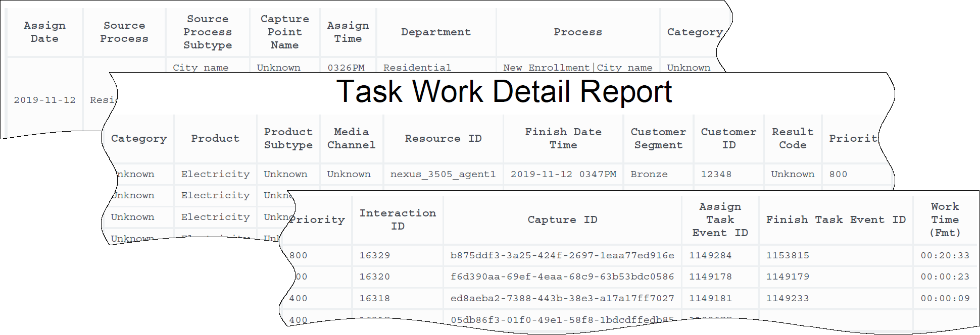Click the Task Work Detail Report title

(x=504, y=92)
